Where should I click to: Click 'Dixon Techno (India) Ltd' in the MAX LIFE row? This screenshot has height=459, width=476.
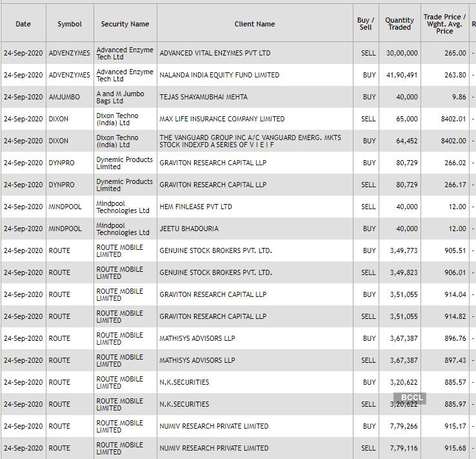tap(117, 119)
